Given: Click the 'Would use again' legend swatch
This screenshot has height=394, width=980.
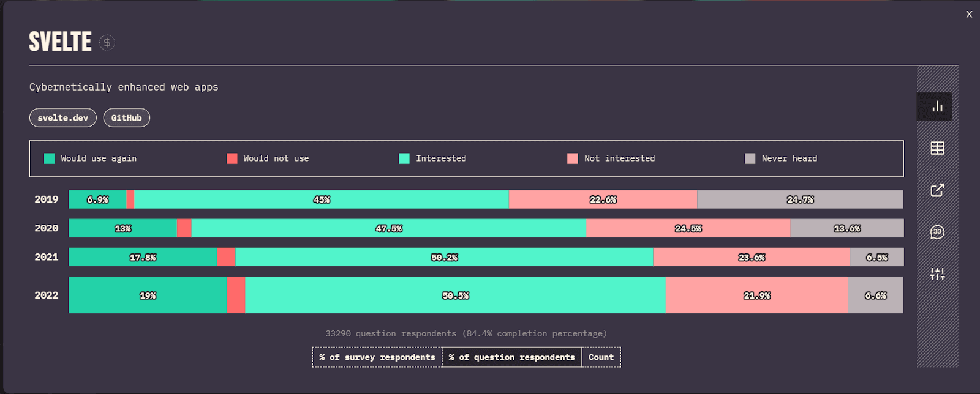Looking at the screenshot, I should pos(50,158).
